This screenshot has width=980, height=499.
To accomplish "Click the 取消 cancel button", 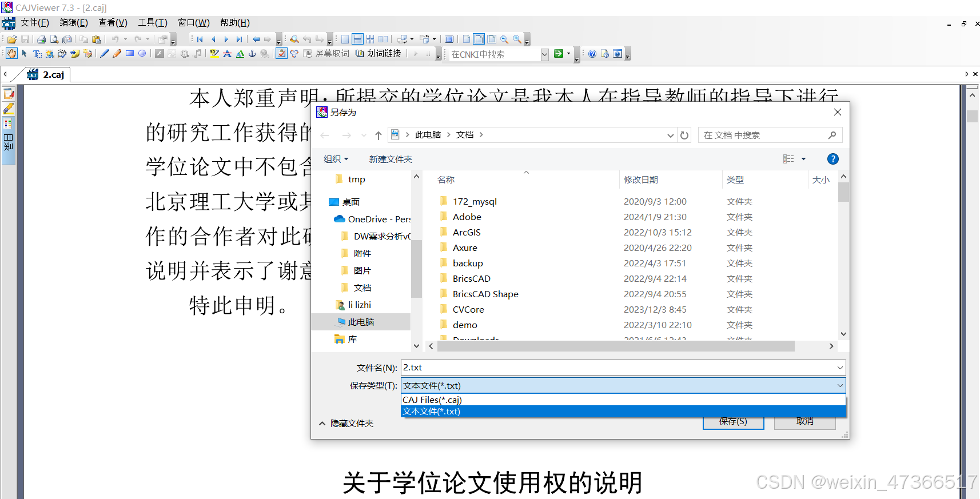I will [x=804, y=422].
